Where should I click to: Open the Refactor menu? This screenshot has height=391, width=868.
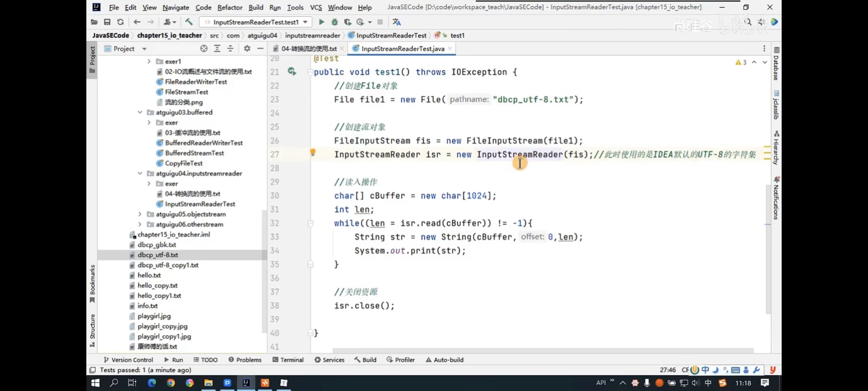[229, 7]
